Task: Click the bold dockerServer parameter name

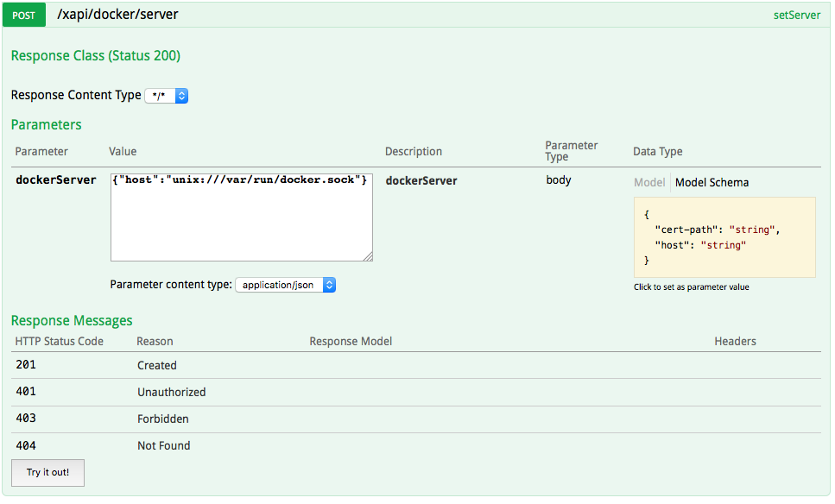Action: [x=56, y=180]
